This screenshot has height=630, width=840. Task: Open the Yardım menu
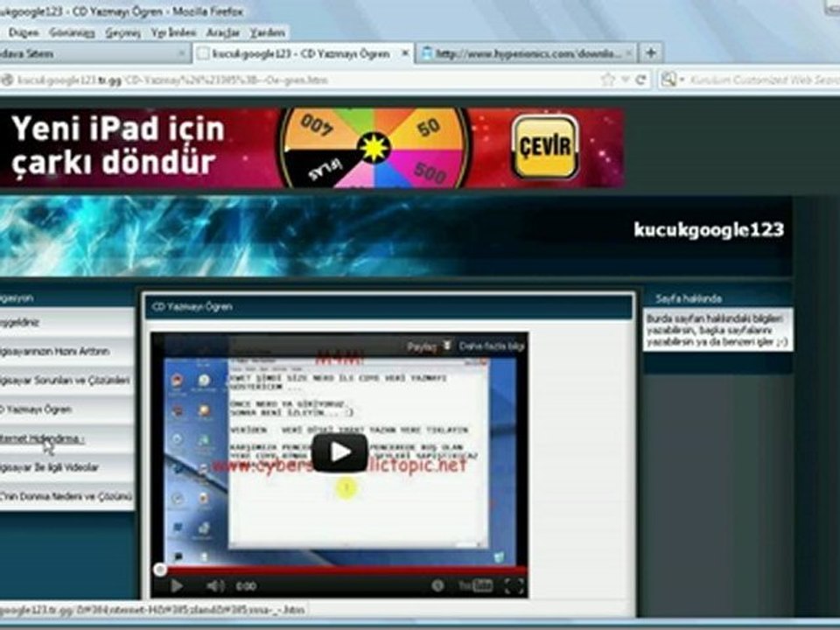(x=268, y=32)
